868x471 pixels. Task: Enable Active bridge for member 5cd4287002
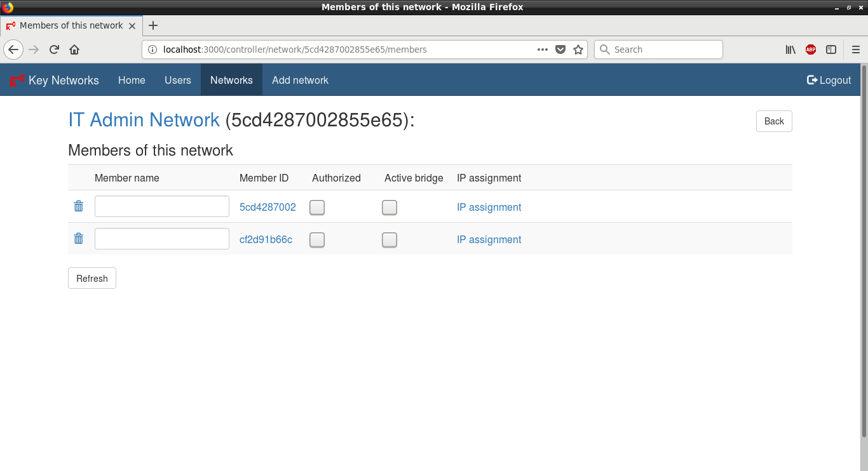coord(390,208)
